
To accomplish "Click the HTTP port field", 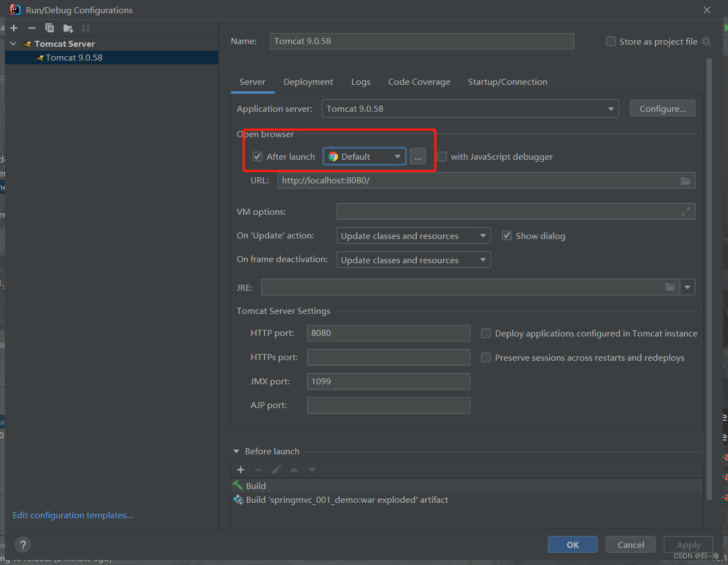I will click(388, 333).
